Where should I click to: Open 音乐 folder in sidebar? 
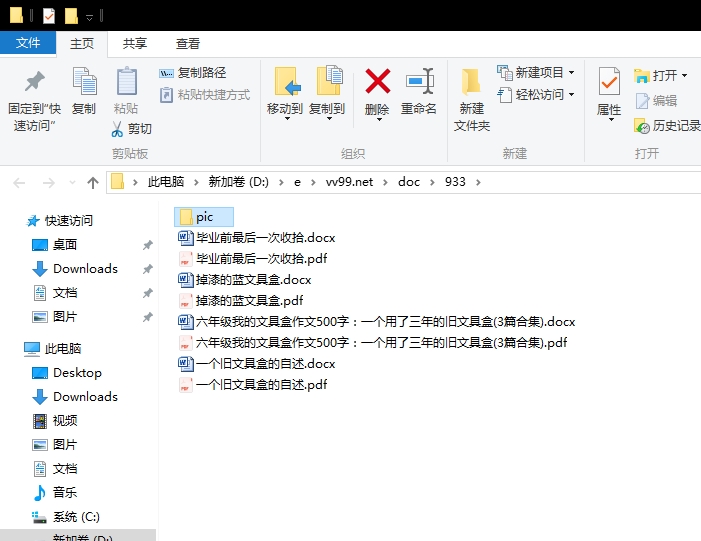coord(55,493)
